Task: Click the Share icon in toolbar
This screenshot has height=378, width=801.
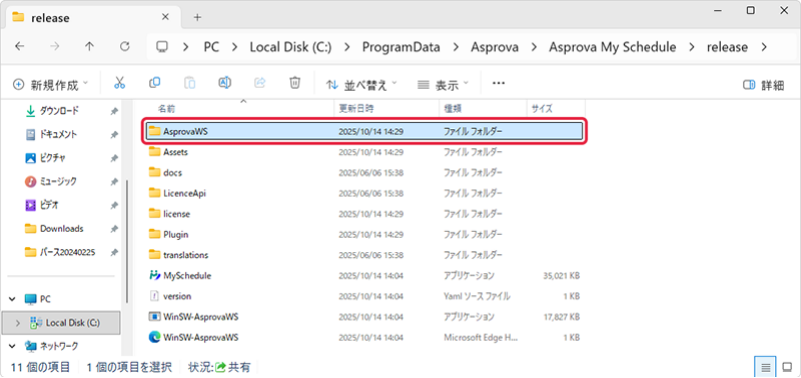Action: coord(260,83)
